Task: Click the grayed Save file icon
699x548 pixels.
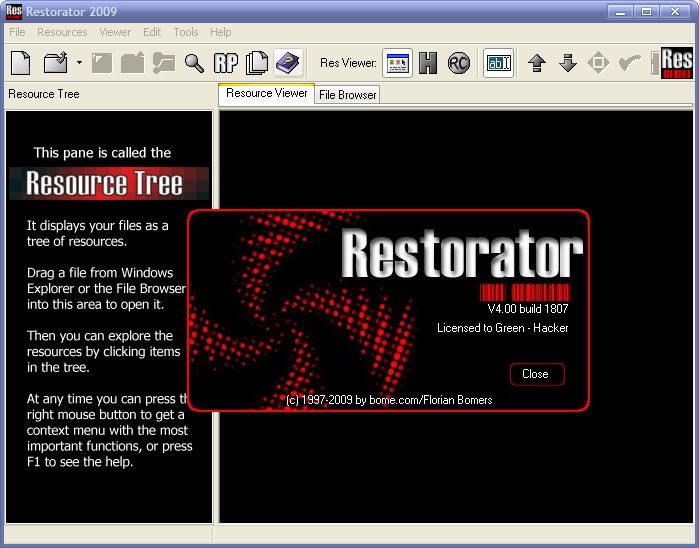Action: click(x=102, y=63)
